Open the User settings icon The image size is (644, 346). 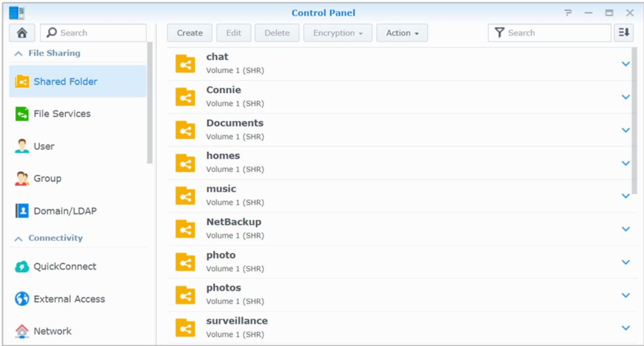tap(22, 146)
